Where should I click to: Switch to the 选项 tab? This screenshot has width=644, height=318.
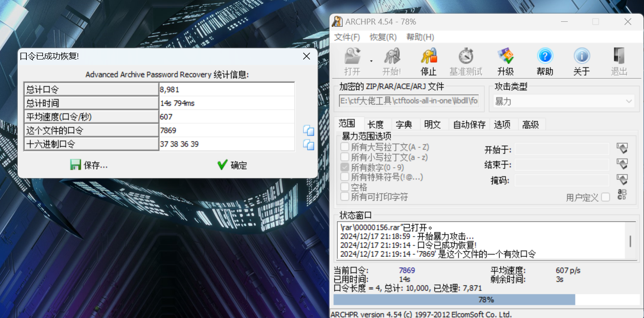click(x=502, y=124)
